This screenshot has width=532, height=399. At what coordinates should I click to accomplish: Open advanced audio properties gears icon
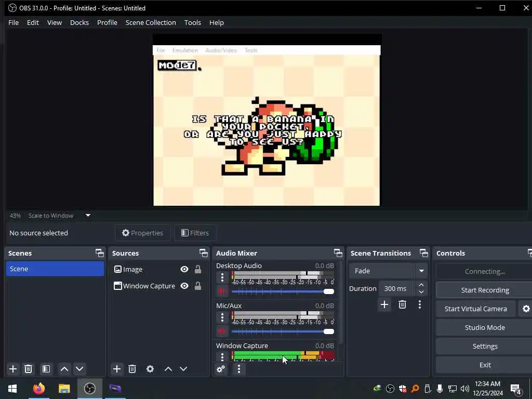click(220, 369)
